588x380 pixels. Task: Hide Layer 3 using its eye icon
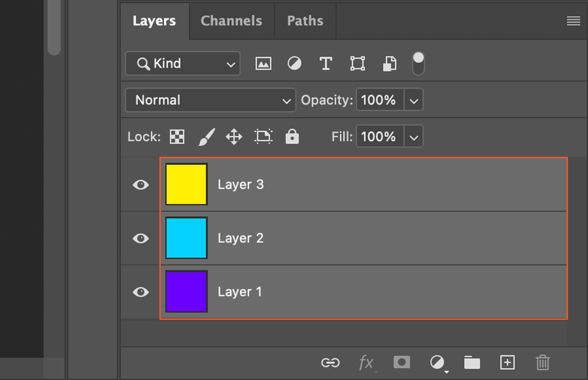click(x=140, y=184)
